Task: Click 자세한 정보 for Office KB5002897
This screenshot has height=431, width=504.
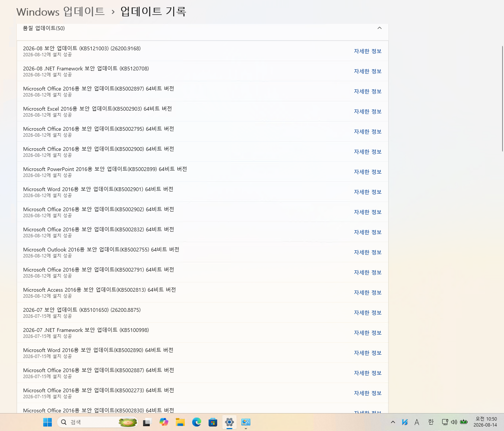Action: coord(368,91)
